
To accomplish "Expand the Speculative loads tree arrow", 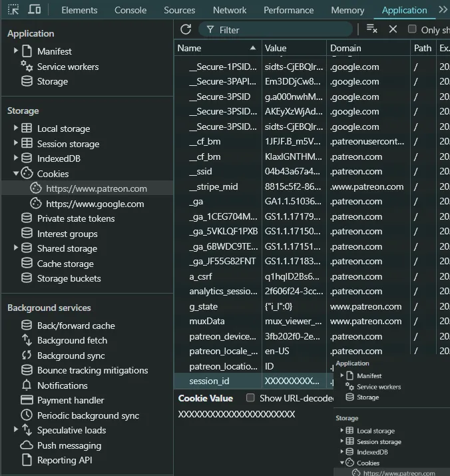I will pos(16,429).
